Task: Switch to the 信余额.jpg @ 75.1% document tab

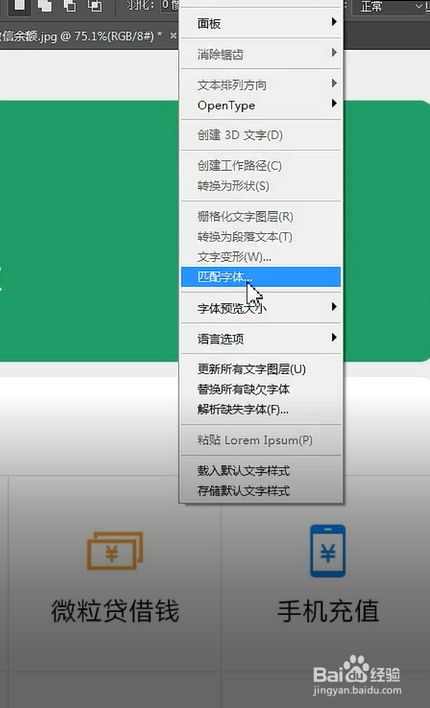Action: (x=81, y=36)
